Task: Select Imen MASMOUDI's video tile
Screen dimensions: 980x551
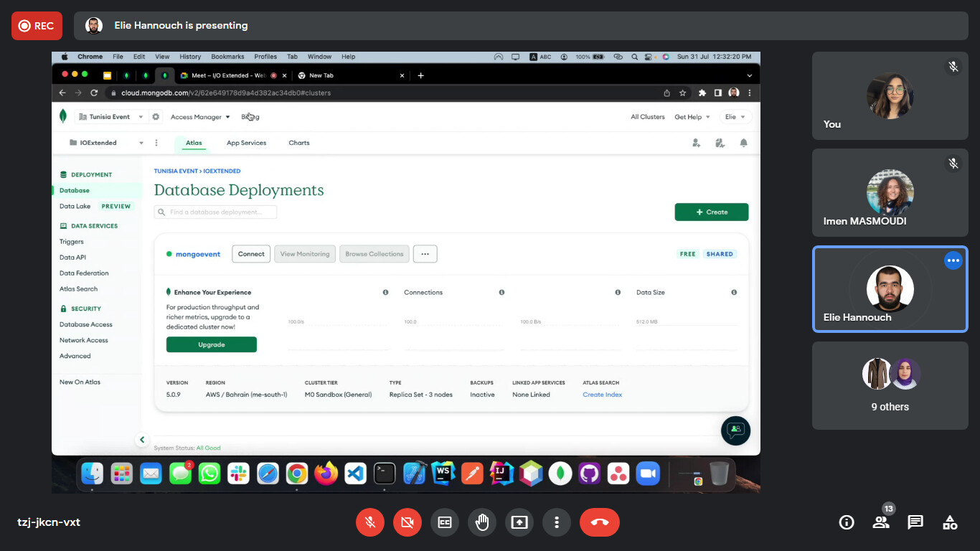Action: (x=890, y=192)
